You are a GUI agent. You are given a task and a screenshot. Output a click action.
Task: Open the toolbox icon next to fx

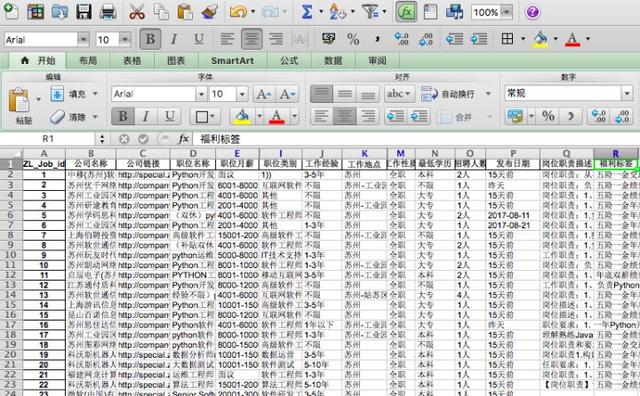click(x=430, y=11)
